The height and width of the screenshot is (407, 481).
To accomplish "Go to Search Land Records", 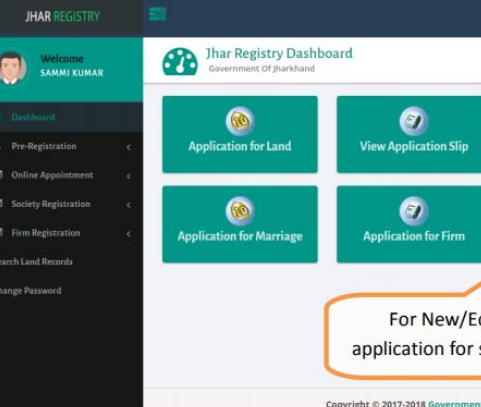I will (71, 262).
